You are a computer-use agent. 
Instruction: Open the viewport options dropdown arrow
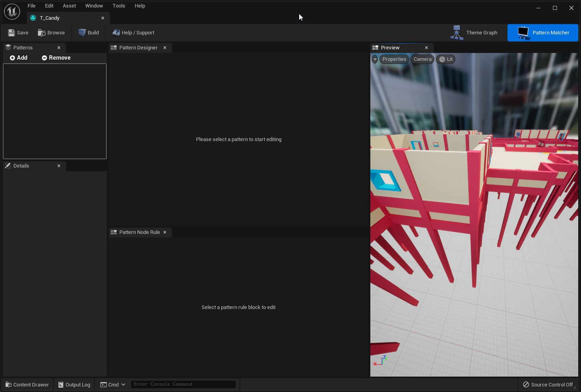375,59
